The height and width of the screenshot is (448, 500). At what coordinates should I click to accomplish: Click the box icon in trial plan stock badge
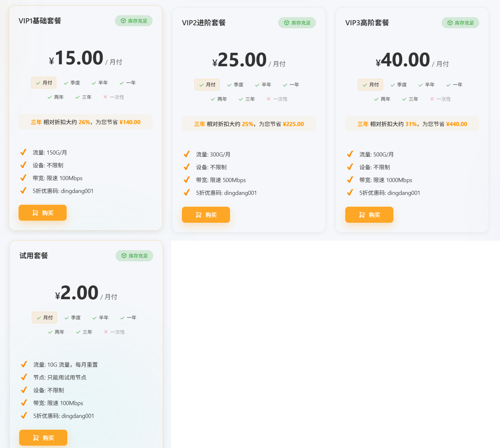click(124, 256)
